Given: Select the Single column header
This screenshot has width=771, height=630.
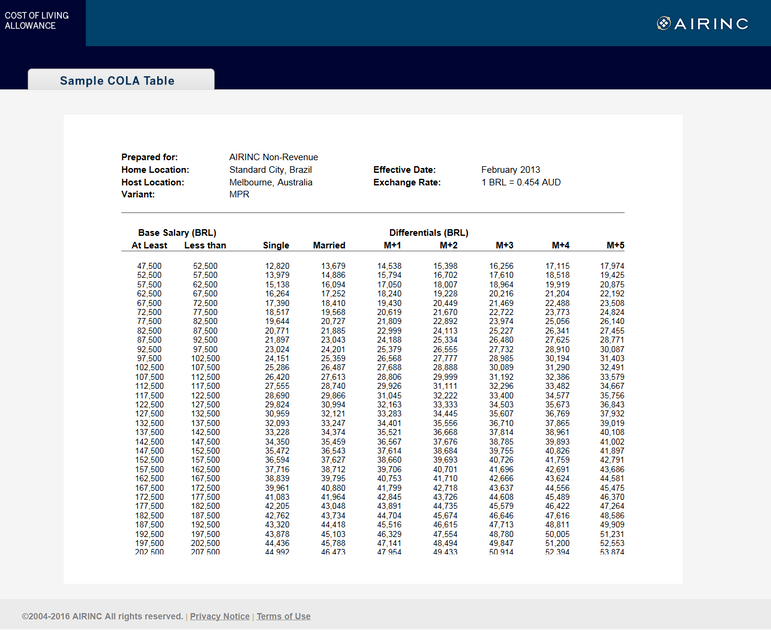Looking at the screenshot, I should point(276,245).
